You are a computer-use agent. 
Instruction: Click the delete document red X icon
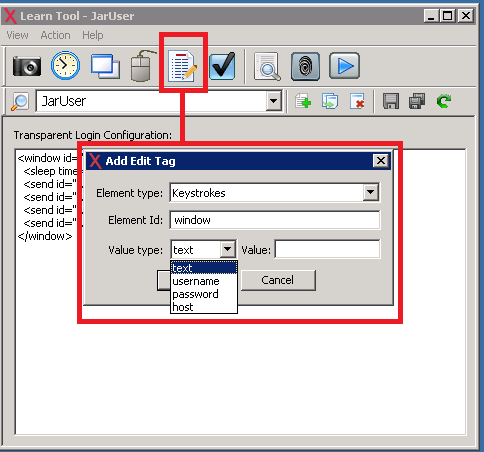pos(357,101)
